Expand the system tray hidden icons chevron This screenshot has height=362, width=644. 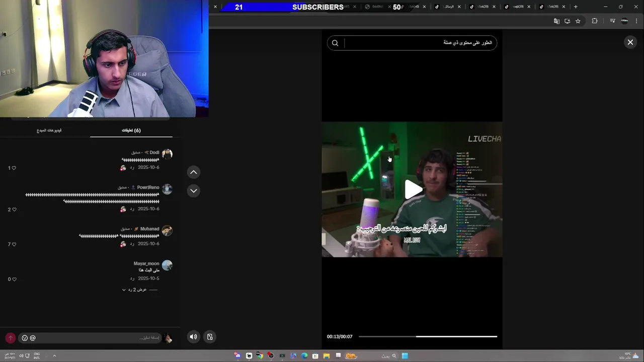54,356
